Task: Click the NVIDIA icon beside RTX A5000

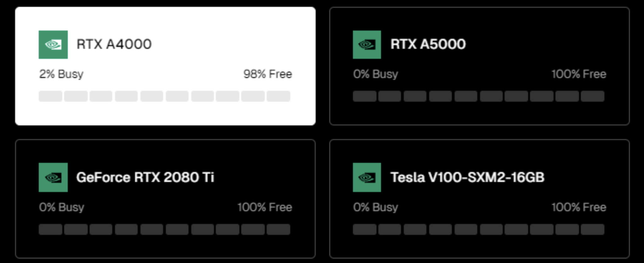Action: [367, 44]
